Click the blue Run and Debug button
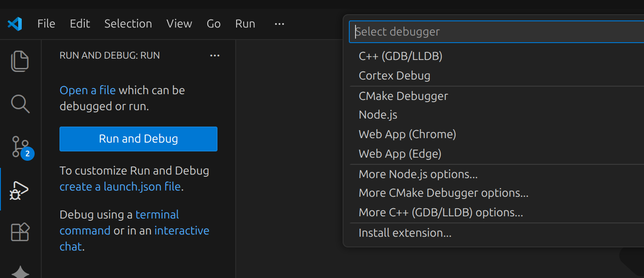 coord(138,139)
